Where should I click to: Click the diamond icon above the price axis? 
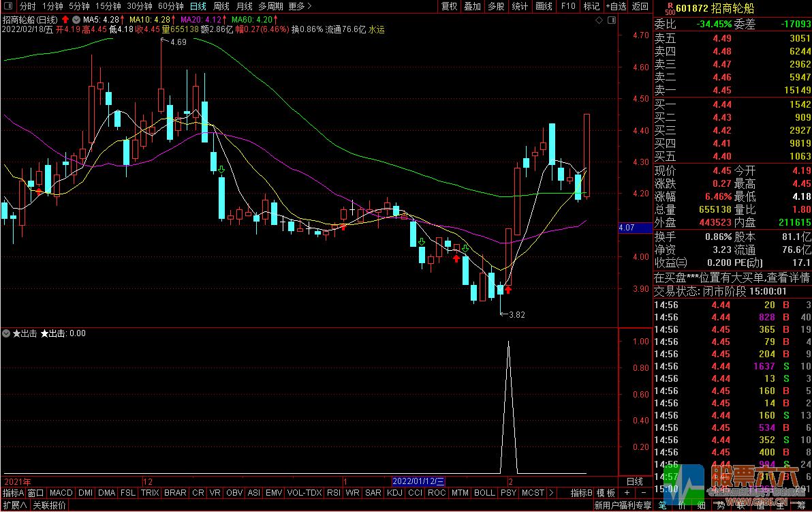[x=599, y=20]
